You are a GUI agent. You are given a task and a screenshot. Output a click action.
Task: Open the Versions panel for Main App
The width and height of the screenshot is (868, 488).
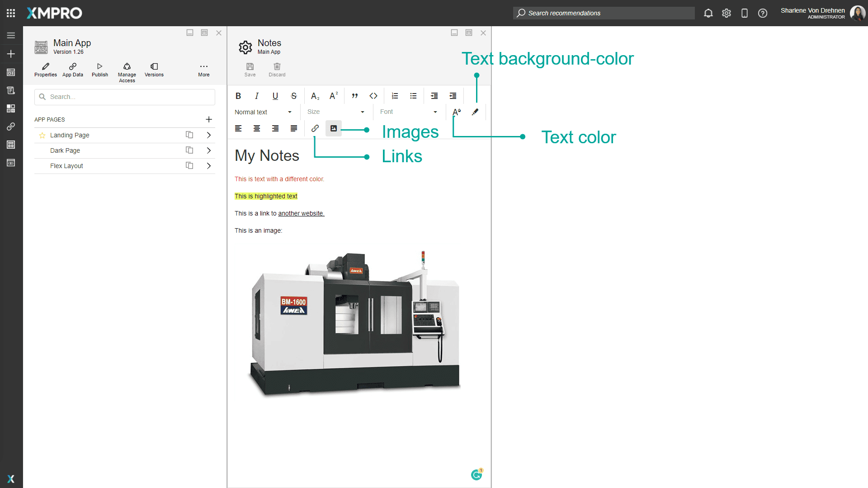(154, 70)
